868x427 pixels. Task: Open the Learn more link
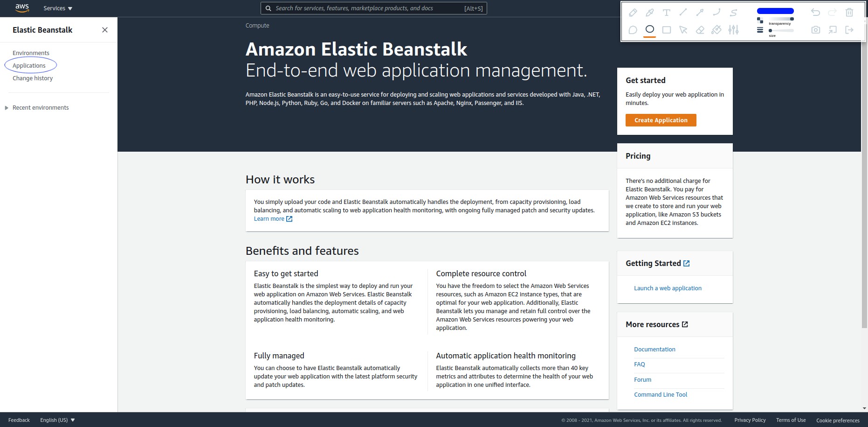(x=273, y=218)
